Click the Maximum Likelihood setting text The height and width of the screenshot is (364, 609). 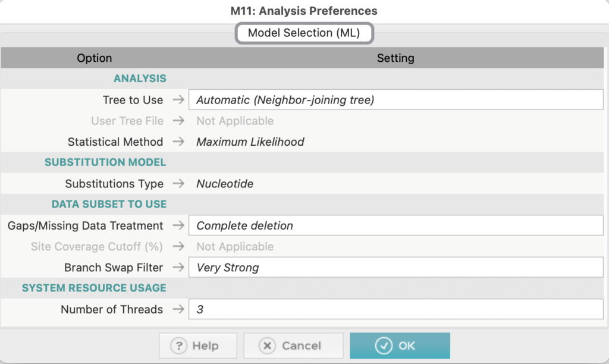pyautogui.click(x=250, y=142)
